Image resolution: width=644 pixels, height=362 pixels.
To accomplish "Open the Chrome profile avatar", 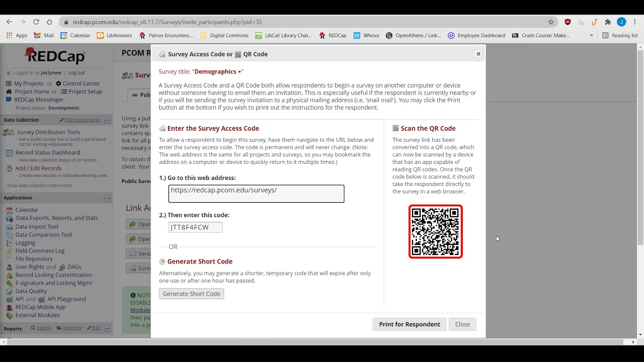I will pyautogui.click(x=621, y=22).
